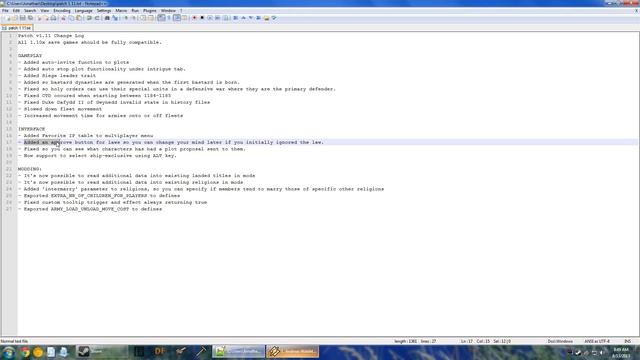This screenshot has width=640, height=360.
Task: Open the Encoding menu
Action: (x=62, y=11)
